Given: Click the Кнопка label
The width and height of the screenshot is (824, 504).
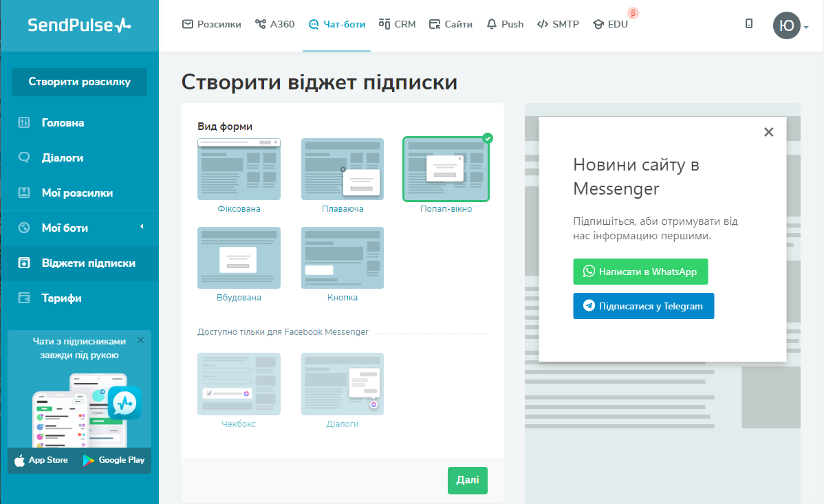Looking at the screenshot, I should (343, 298).
